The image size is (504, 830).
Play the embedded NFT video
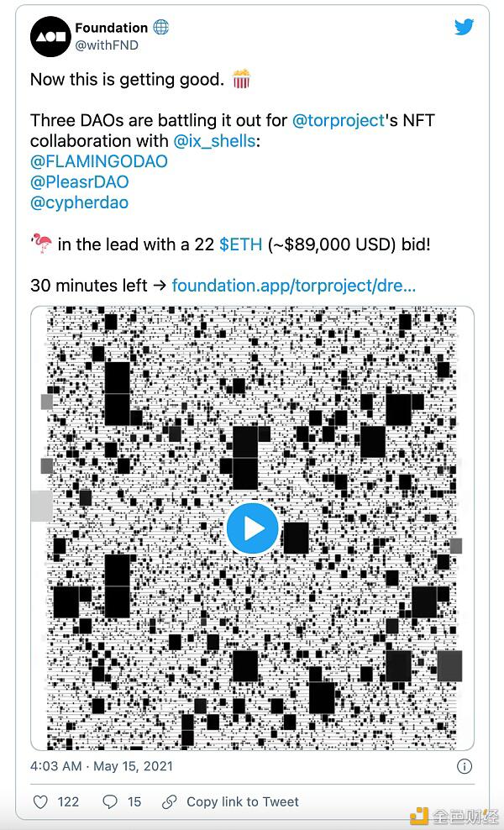[x=252, y=528]
